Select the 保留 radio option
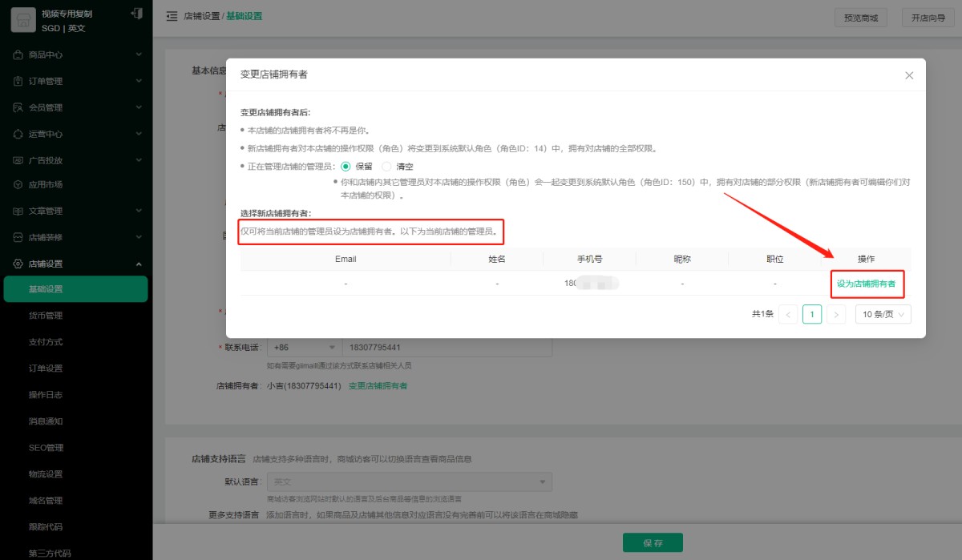This screenshot has height=560, width=962. 346,167
